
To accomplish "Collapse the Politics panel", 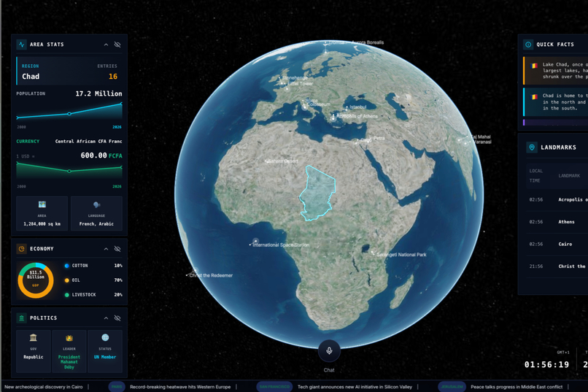I will coord(106,318).
